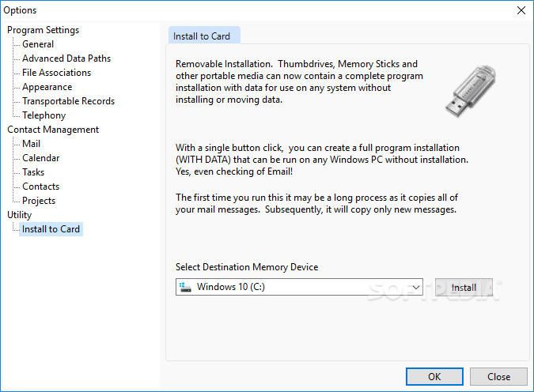Confirm with the OK button

click(434, 377)
